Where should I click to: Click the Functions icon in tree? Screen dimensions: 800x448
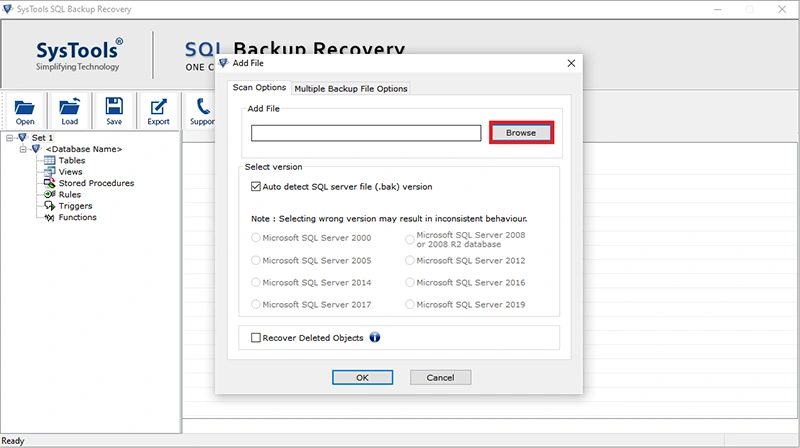[x=49, y=217]
